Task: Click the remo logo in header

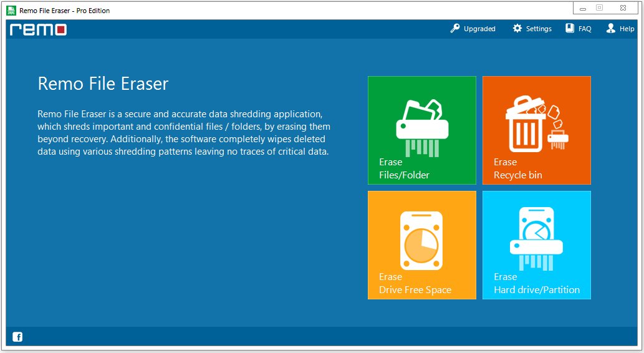Action: coord(39,29)
